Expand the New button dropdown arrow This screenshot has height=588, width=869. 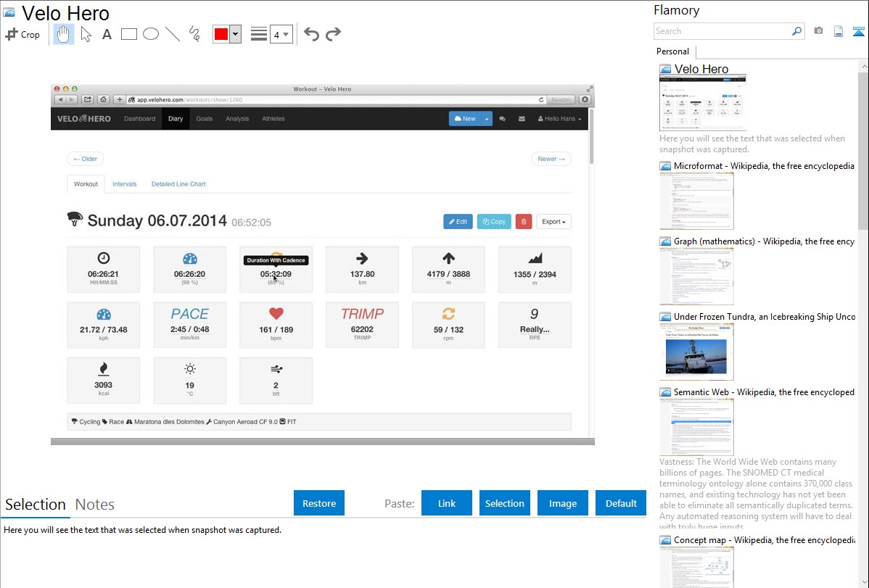point(487,119)
